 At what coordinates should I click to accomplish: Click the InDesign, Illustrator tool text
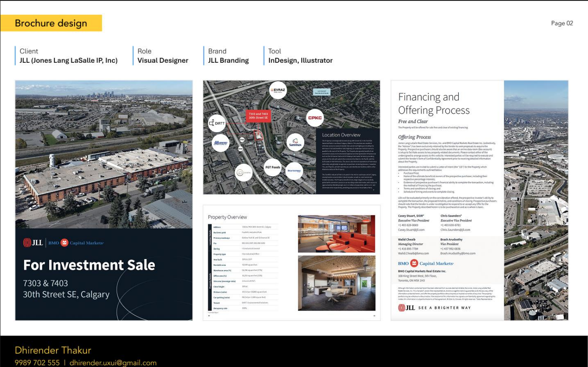[300, 61]
